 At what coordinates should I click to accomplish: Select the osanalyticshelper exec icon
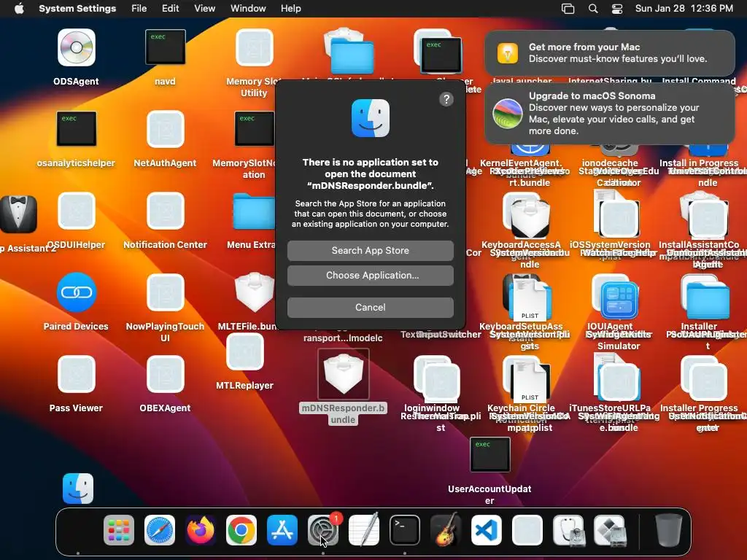click(76, 128)
